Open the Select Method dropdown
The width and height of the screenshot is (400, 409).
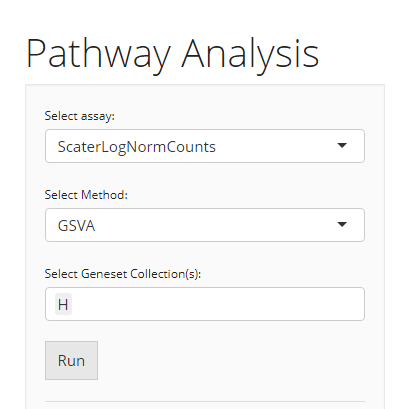pos(205,225)
